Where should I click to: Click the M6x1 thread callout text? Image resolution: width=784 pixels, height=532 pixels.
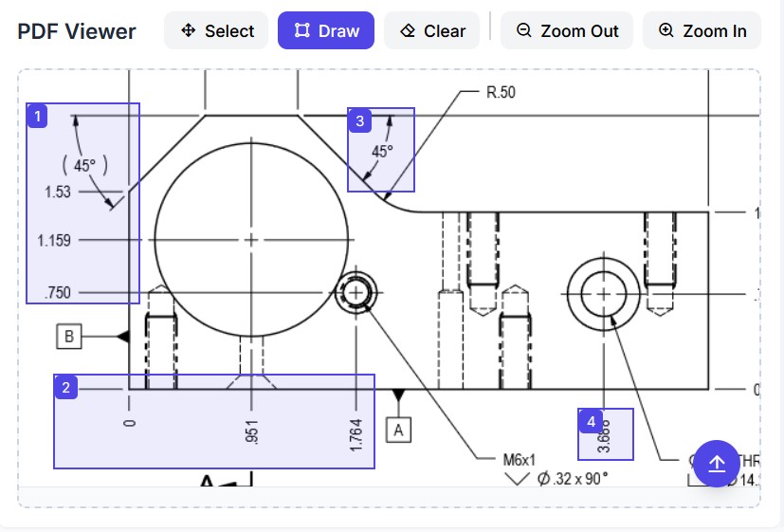[519, 459]
